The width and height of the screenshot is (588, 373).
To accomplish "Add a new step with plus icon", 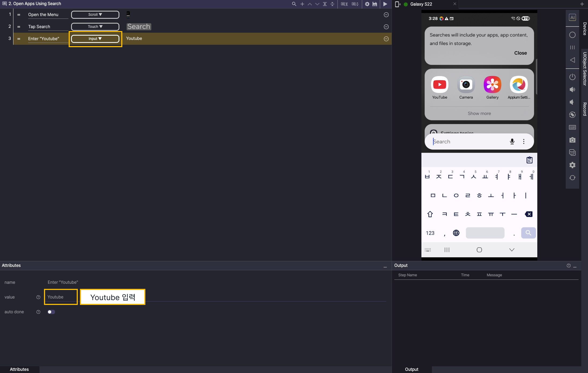I will pos(302,4).
